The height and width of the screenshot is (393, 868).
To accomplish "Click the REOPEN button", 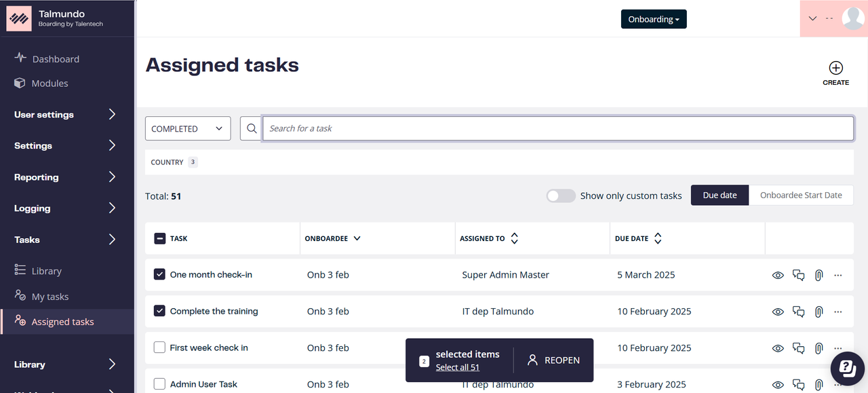I will coord(553,360).
